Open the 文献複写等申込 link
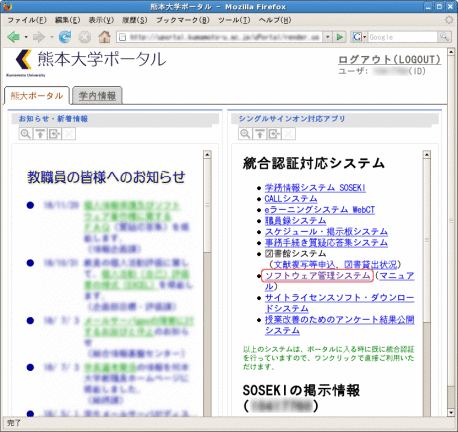 pyautogui.click(x=304, y=265)
